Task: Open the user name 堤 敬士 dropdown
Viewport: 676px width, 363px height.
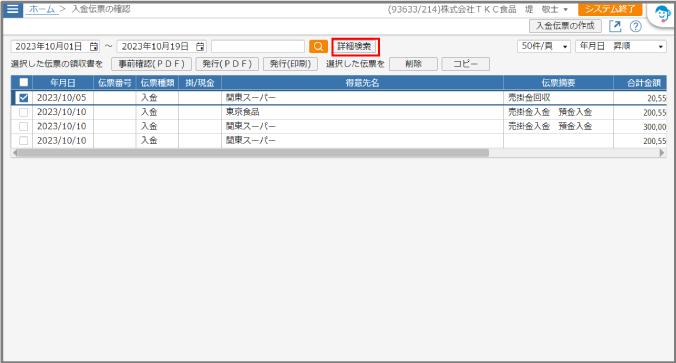Action: pyautogui.click(x=546, y=9)
